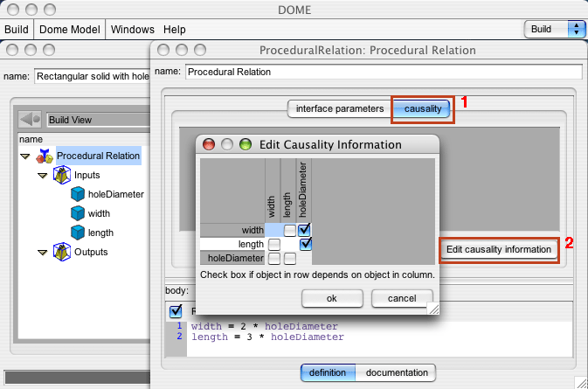
Task: Open the Windows menu
Action: coord(133,29)
